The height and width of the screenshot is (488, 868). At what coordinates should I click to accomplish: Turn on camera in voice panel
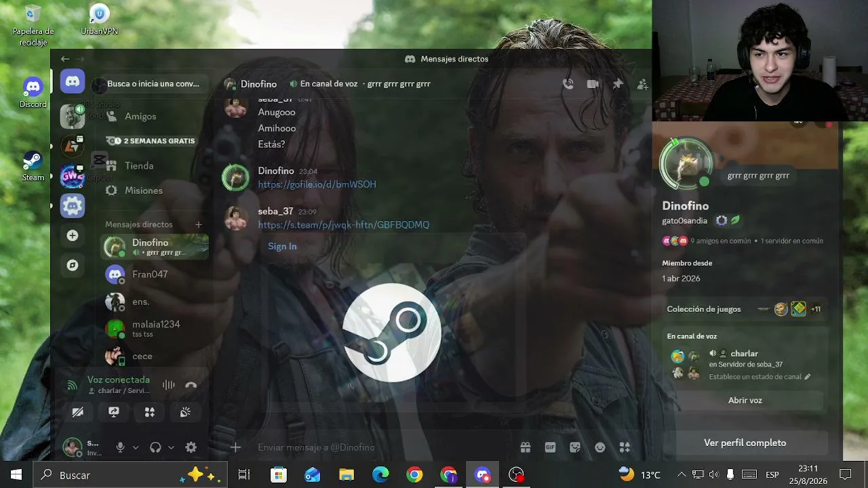[x=78, y=412]
